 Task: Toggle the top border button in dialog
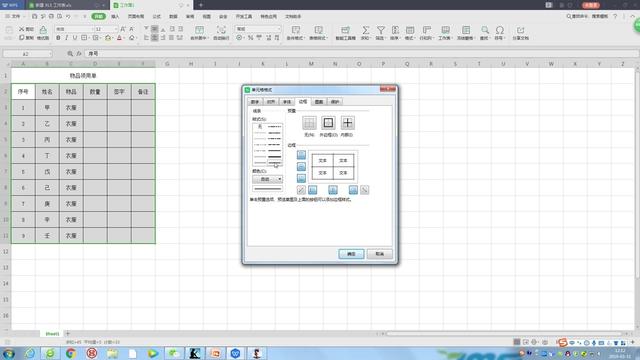click(301, 155)
